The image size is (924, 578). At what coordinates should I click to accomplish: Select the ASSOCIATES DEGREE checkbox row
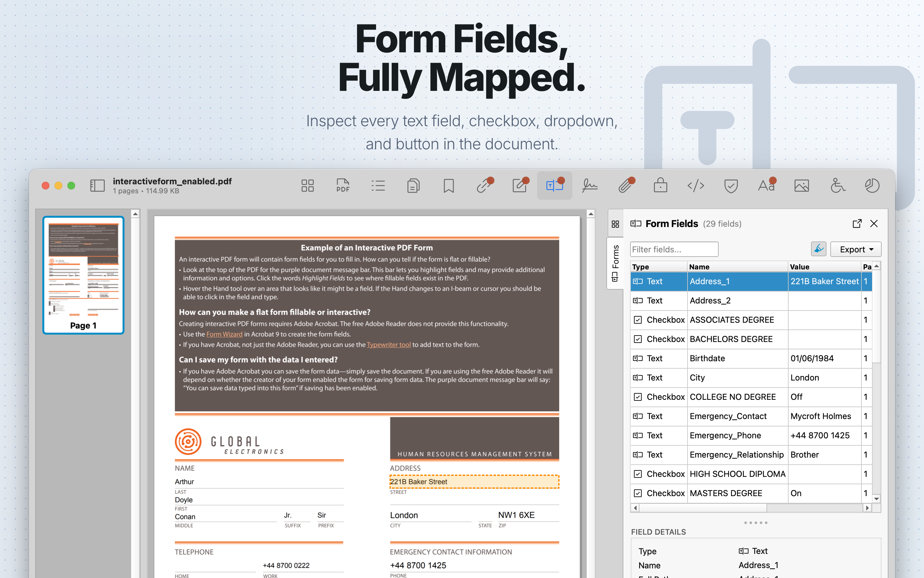751,320
